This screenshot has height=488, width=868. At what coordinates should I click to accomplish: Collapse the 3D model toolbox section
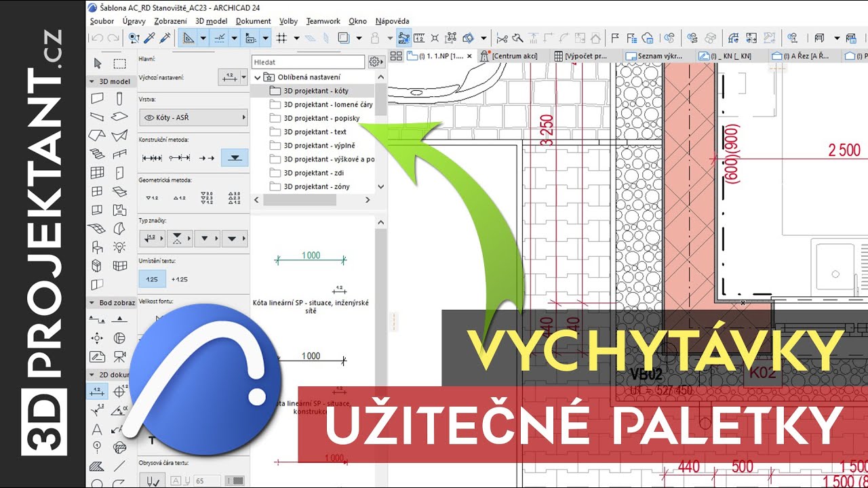tap(92, 81)
